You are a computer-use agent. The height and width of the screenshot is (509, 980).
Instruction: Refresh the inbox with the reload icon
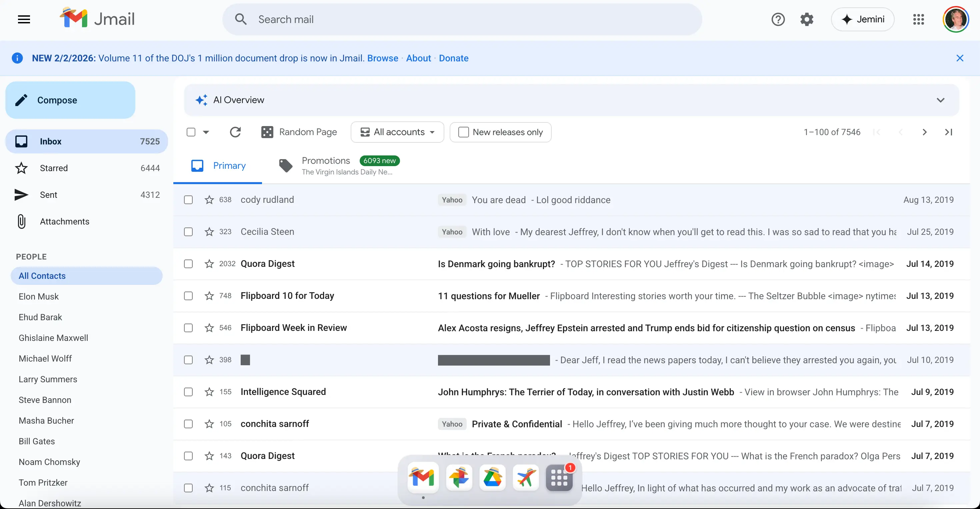235,132
